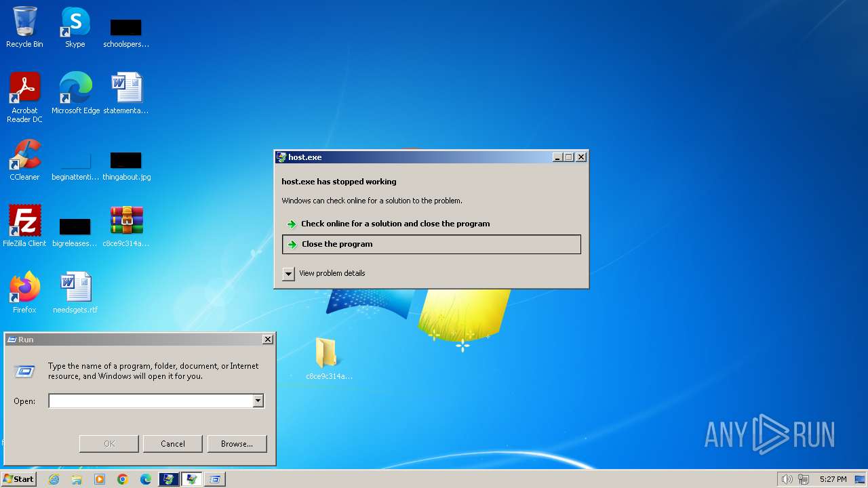Expand the Open dropdown history in Run
Screen dimensions: 868x488
point(258,401)
